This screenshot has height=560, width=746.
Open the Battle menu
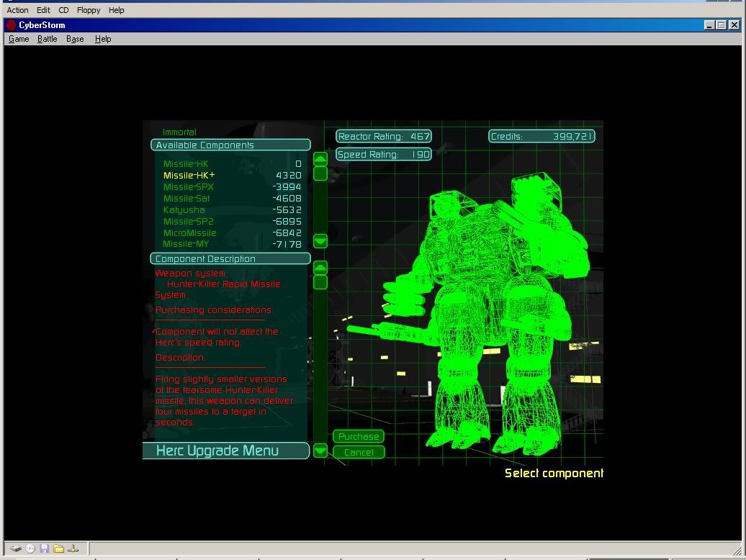point(48,39)
